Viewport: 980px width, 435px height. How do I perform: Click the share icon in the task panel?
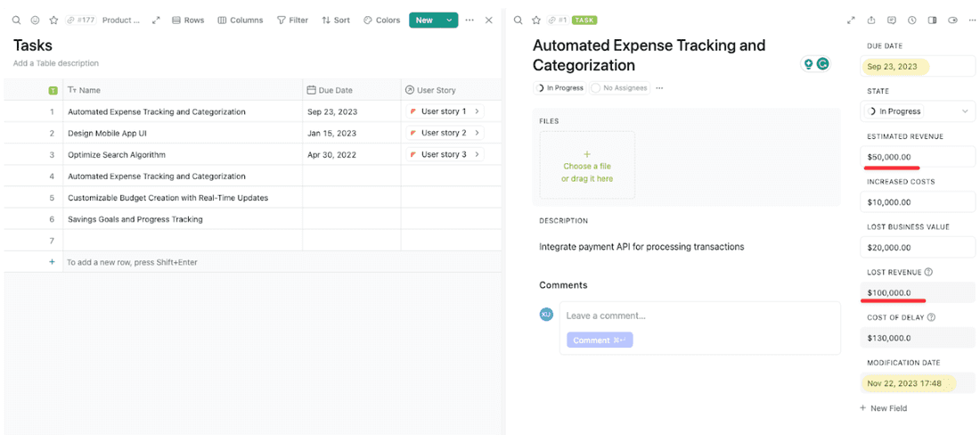click(x=870, y=20)
